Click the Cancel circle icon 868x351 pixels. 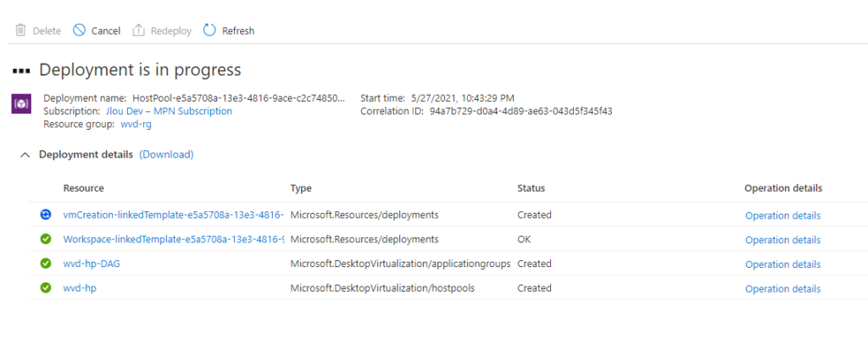(80, 30)
